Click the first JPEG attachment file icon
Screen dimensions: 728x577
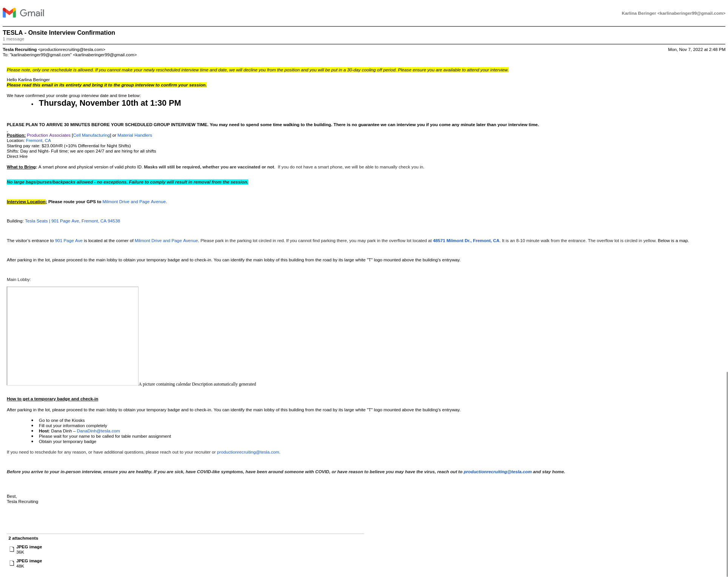[x=12, y=549]
